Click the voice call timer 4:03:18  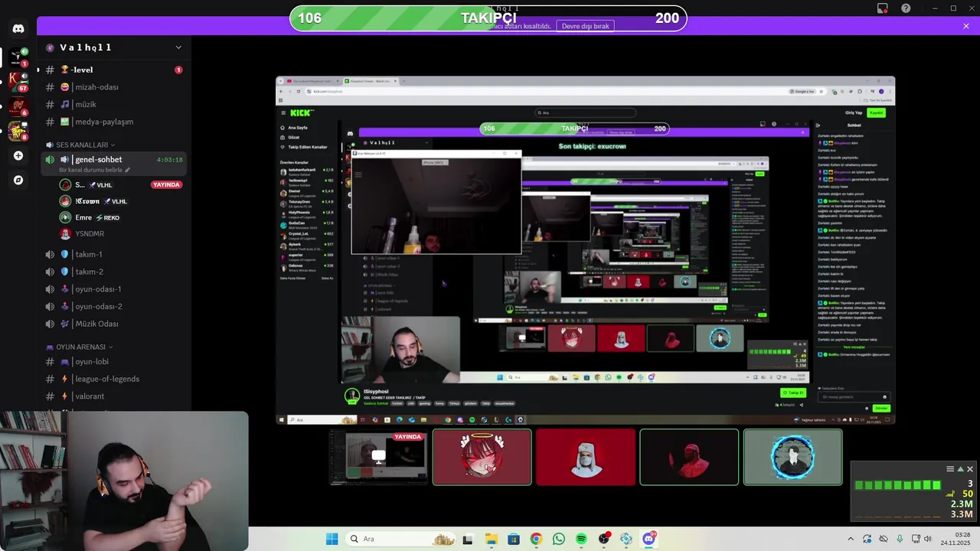point(169,160)
